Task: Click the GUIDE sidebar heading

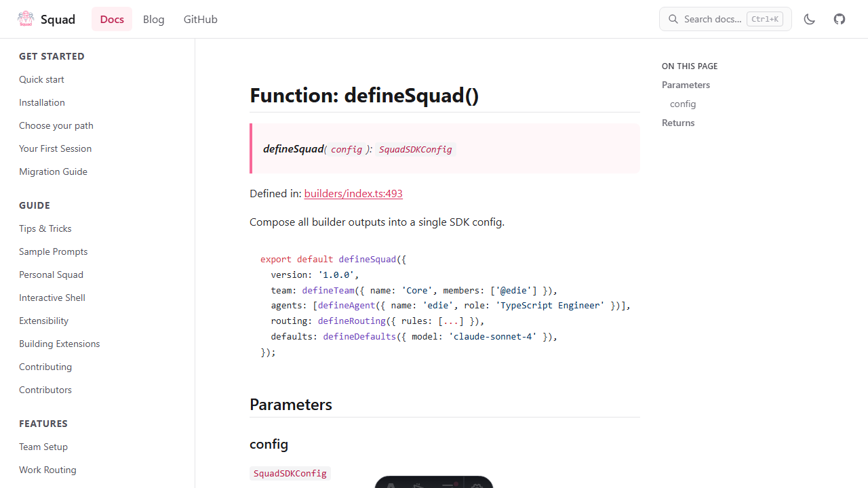Action: click(35, 205)
